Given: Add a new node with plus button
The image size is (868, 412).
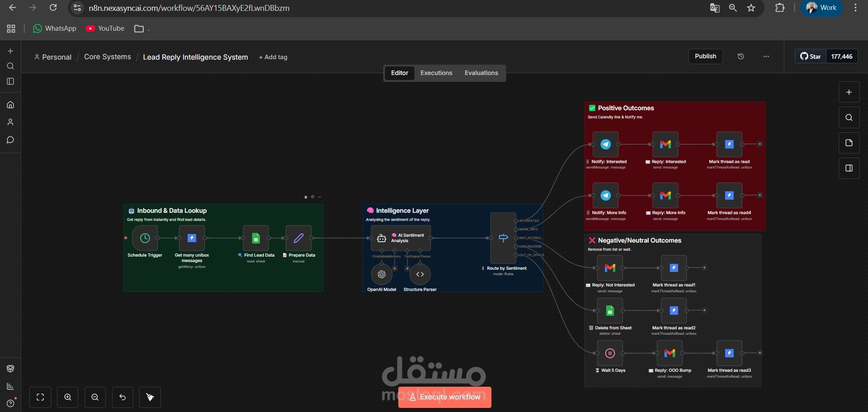Looking at the screenshot, I should 849,92.
